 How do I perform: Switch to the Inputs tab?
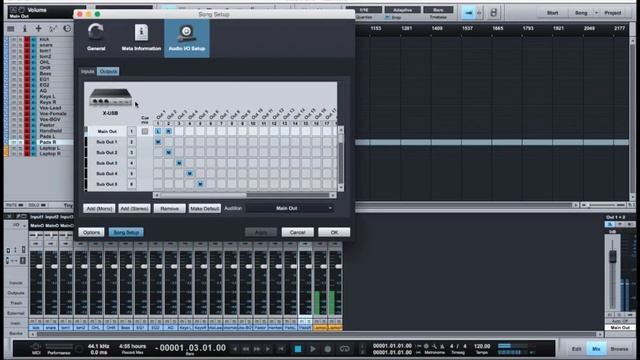click(87, 71)
